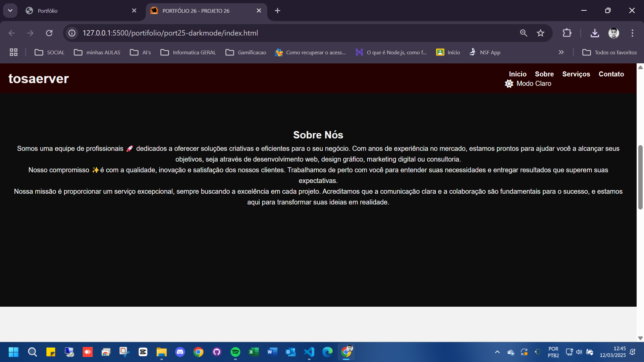The image size is (644, 362).
Task: View site information icon in address bar
Action: point(72,33)
